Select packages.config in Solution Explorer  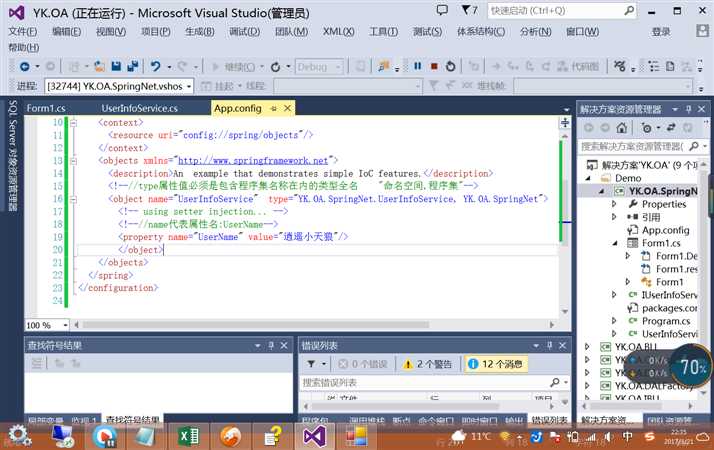point(670,308)
